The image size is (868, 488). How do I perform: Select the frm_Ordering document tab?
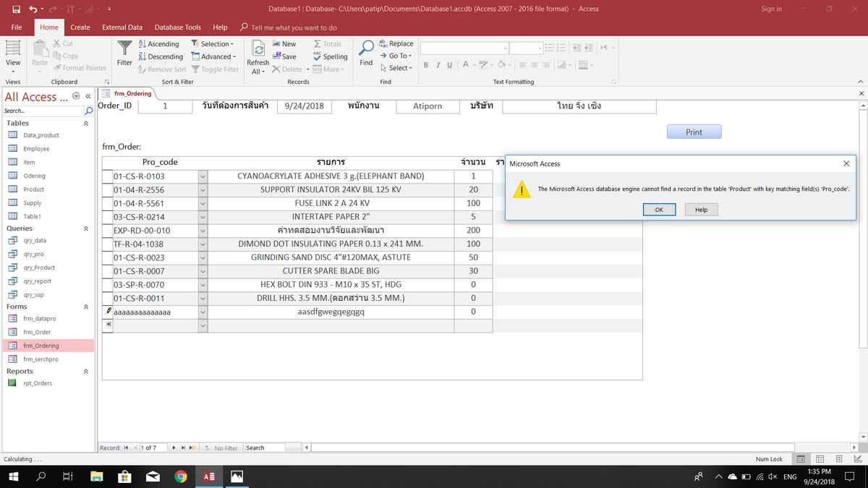coord(127,93)
